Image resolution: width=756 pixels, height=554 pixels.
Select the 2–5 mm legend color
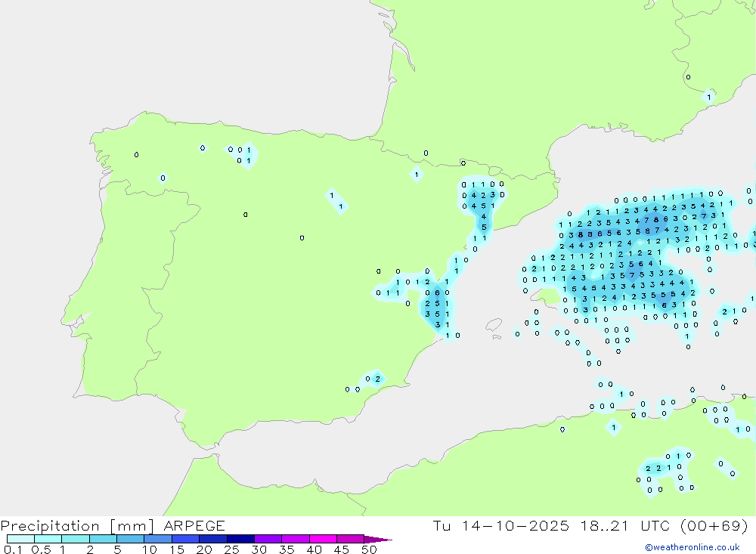(103, 539)
